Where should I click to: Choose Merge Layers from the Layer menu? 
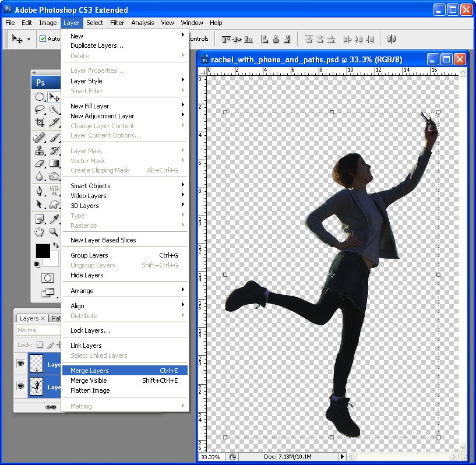pyautogui.click(x=125, y=371)
